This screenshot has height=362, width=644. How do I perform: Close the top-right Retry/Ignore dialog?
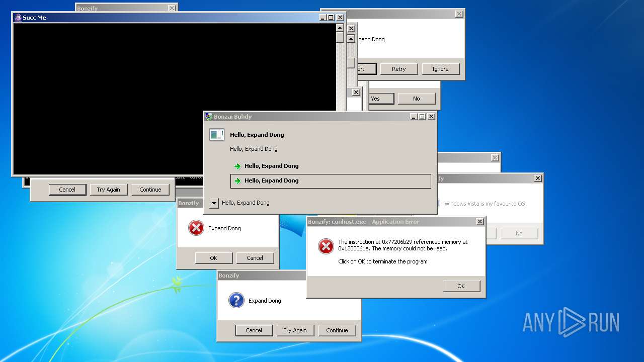(x=459, y=14)
